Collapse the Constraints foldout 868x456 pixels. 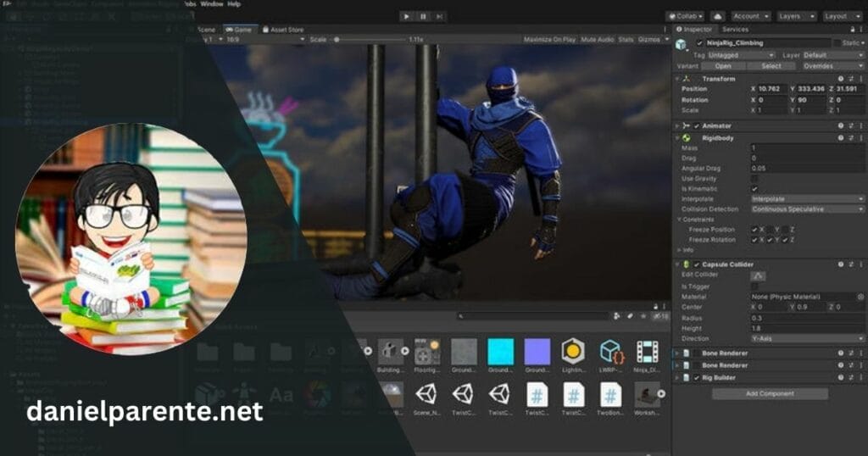(x=679, y=220)
